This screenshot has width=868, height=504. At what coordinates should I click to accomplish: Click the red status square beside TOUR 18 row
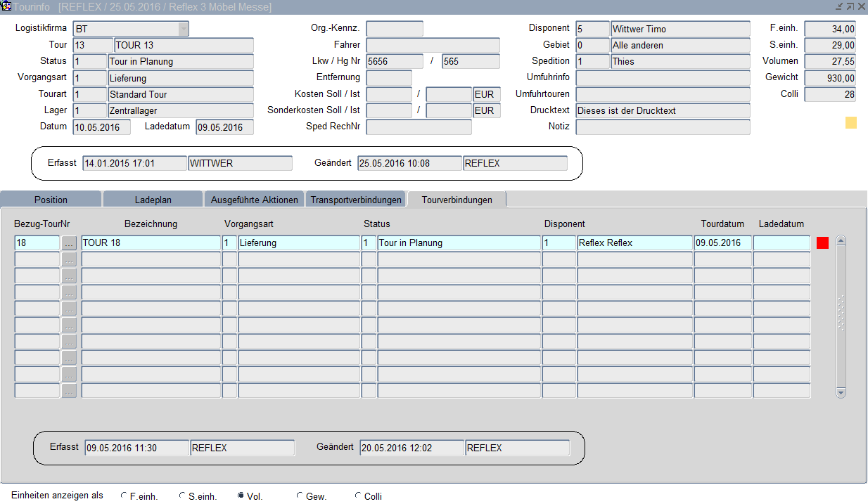click(822, 243)
